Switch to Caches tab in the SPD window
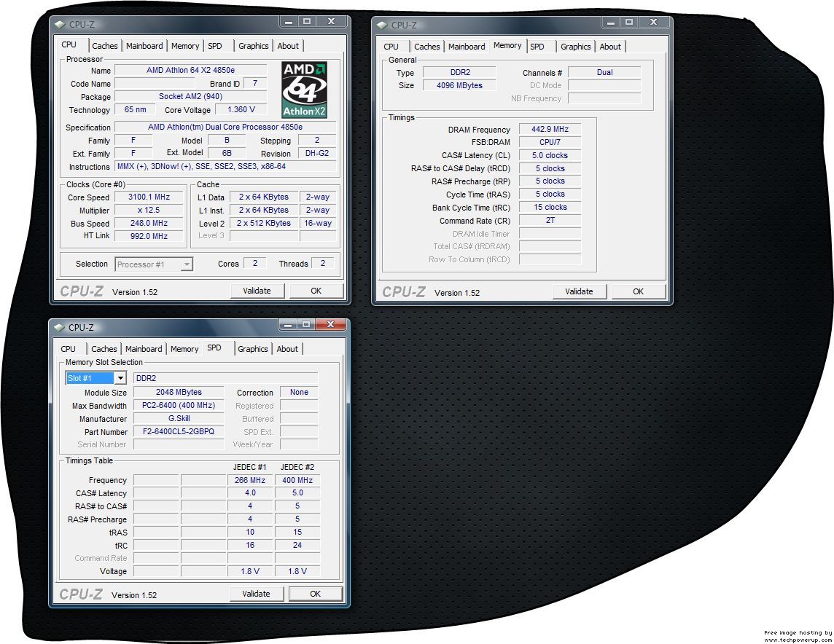The width and height of the screenshot is (834, 644). [x=104, y=348]
